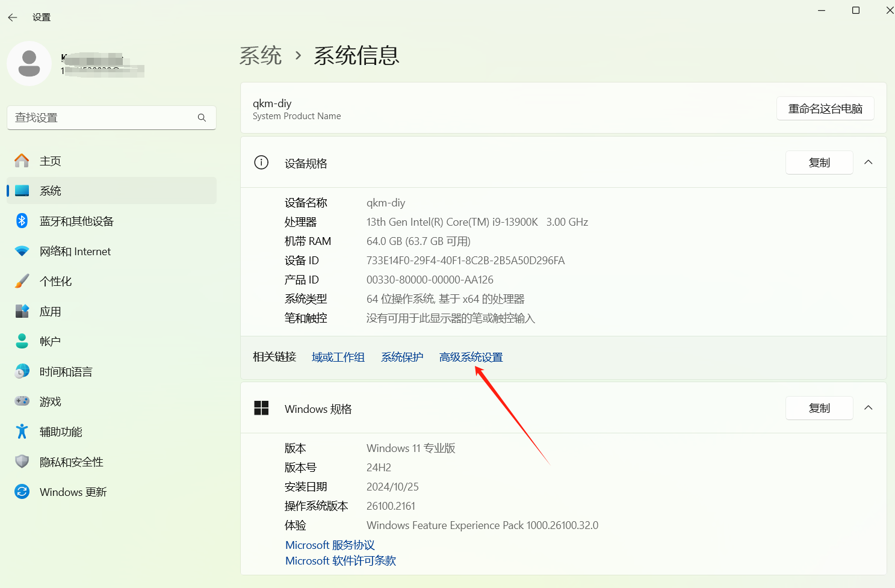The width and height of the screenshot is (895, 588).
Task: Click the Home (主页) house icon
Action: (x=22, y=161)
